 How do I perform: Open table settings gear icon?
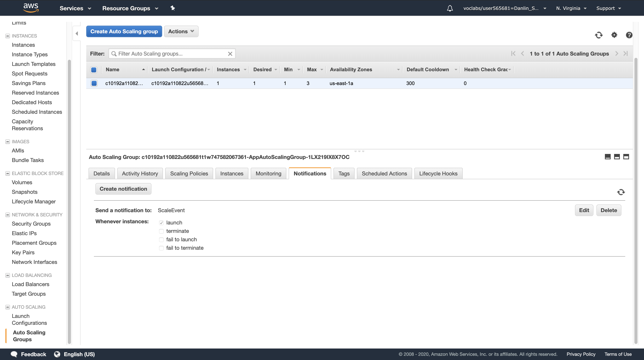(x=614, y=35)
